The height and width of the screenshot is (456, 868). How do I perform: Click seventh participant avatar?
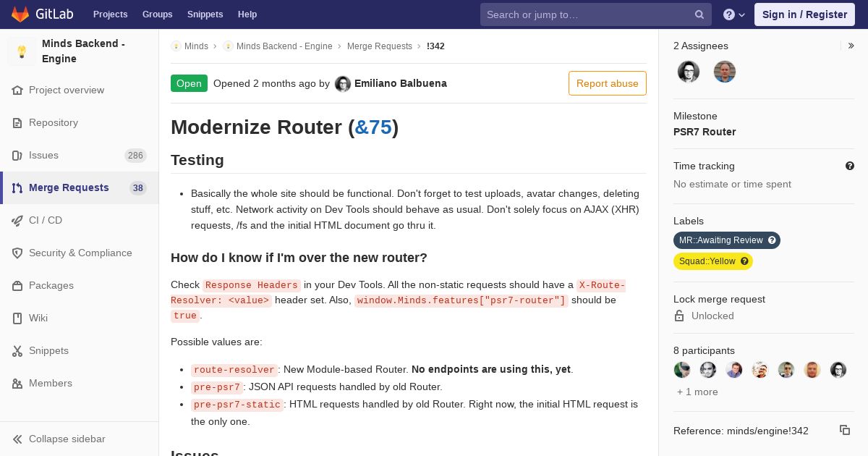point(838,370)
